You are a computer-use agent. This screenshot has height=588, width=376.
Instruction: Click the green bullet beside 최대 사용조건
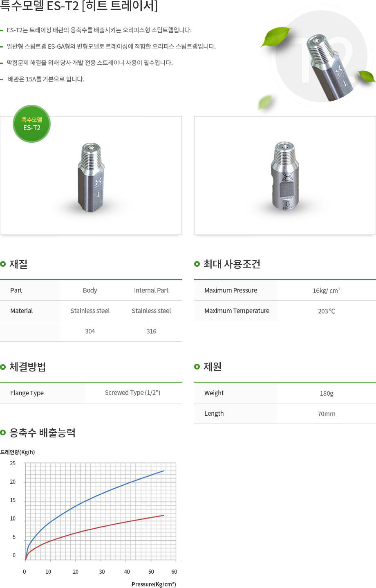tap(197, 264)
